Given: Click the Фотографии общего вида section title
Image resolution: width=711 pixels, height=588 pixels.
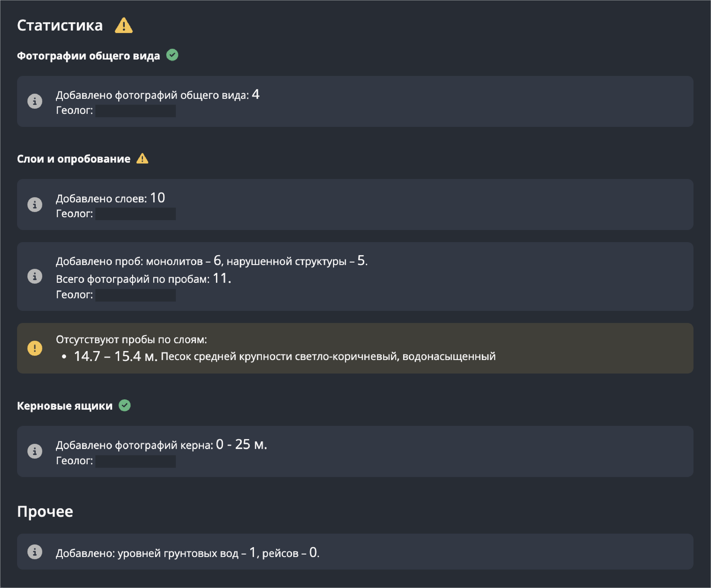Looking at the screenshot, I should click(88, 56).
